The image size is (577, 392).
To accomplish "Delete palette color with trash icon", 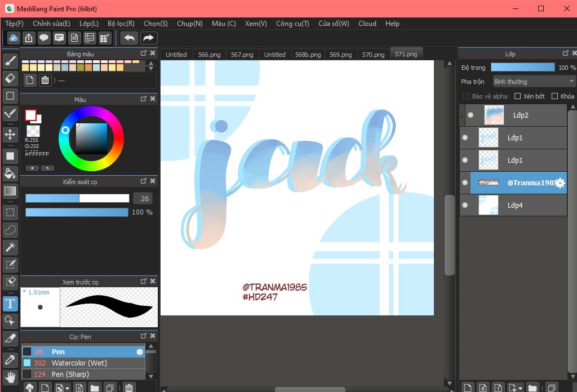I will [45, 80].
